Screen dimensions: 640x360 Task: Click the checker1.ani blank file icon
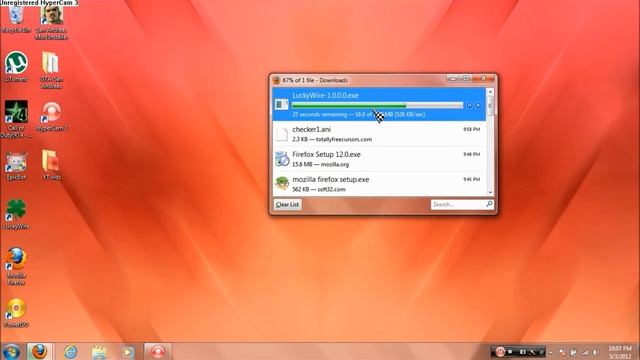(x=282, y=134)
